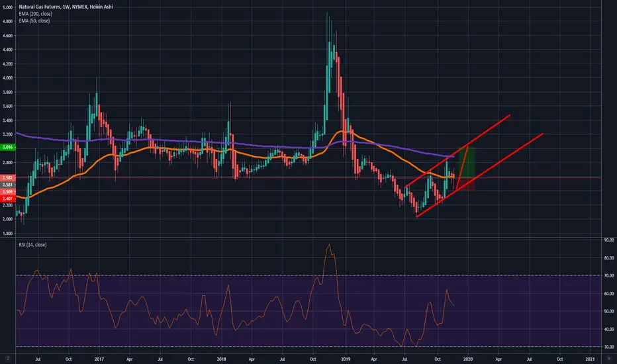Click the 2017 label on time axis
The width and height of the screenshot is (617, 364).
tap(99, 359)
